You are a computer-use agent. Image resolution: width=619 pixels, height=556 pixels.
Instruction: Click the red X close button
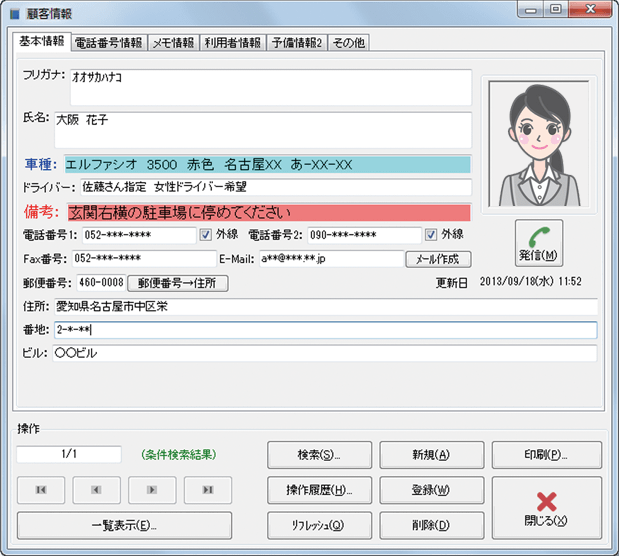tap(547, 508)
